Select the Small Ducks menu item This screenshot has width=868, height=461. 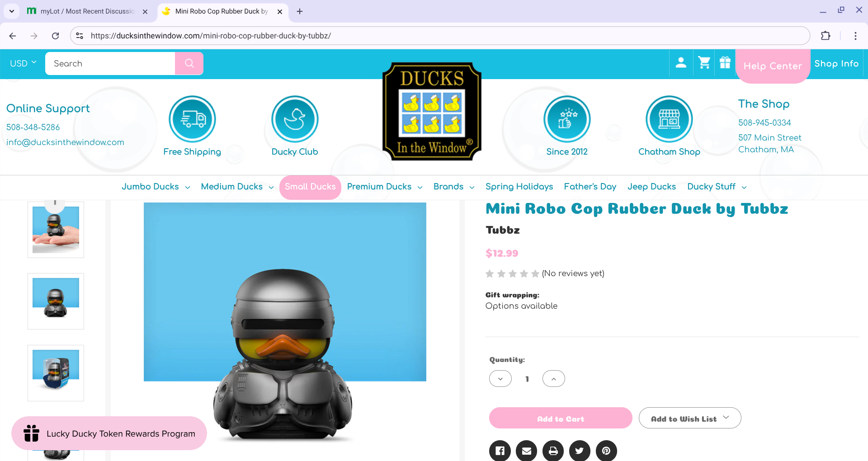[310, 187]
